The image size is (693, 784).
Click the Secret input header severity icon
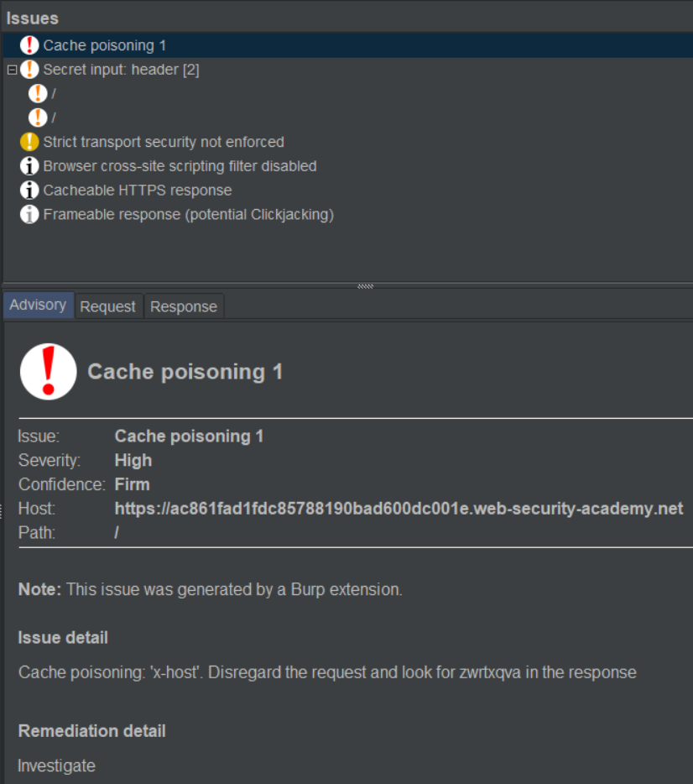(x=29, y=70)
